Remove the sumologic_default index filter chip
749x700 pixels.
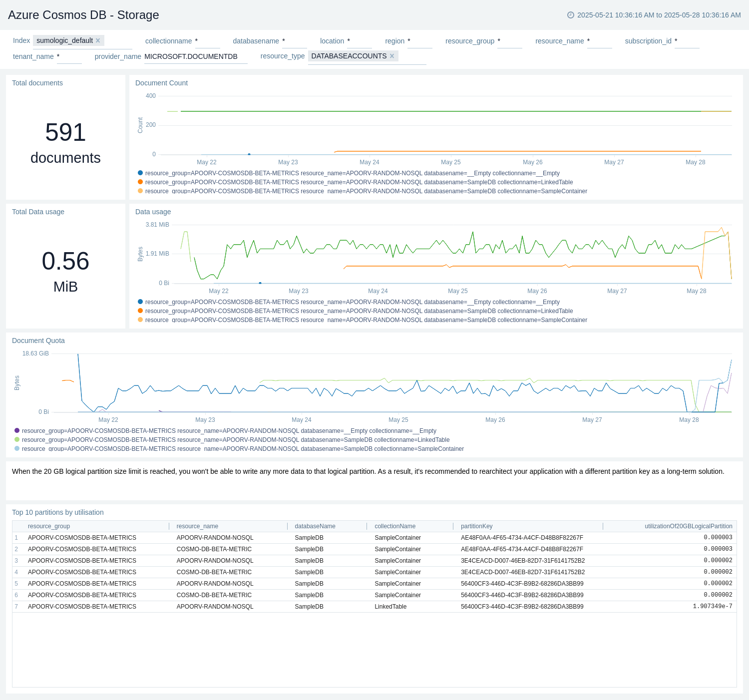pos(98,40)
